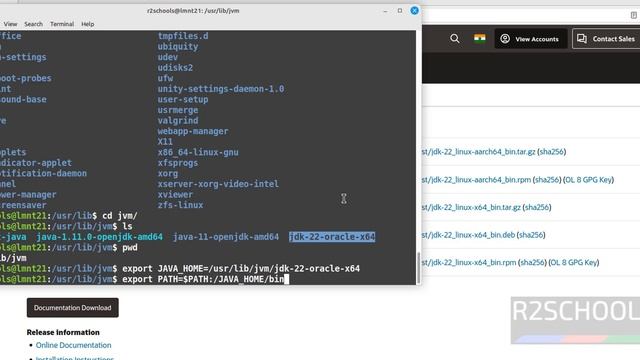This screenshot has height=360, width=640.
Task: Open OL 8 GPG Key for x64 rpm
Action: pos(574,262)
